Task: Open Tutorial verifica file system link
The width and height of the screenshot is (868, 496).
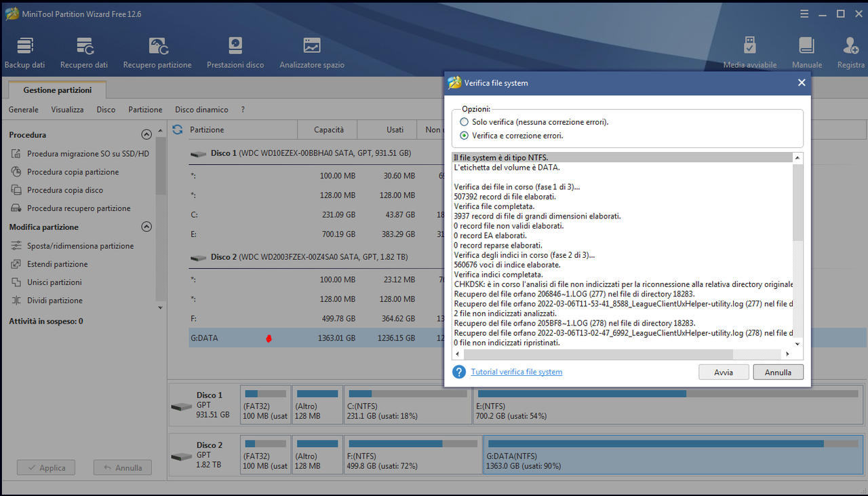Action: [517, 372]
